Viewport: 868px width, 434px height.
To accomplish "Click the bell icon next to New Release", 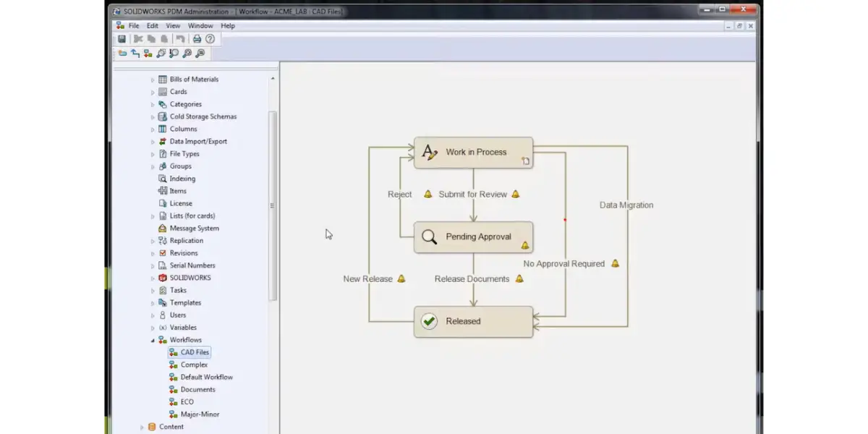I will [x=401, y=278].
